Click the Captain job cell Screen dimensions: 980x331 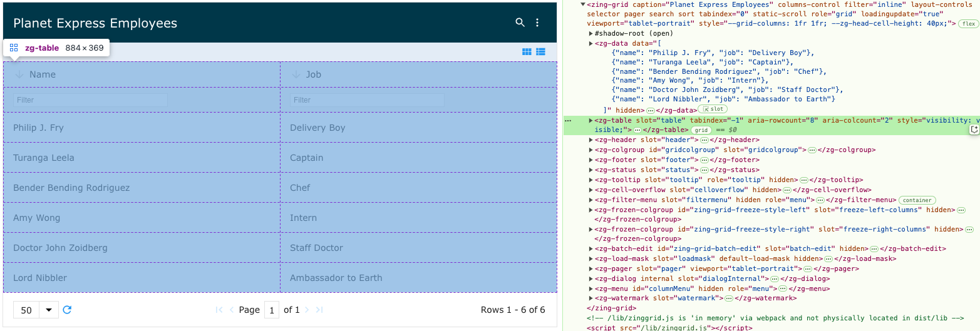click(418, 158)
